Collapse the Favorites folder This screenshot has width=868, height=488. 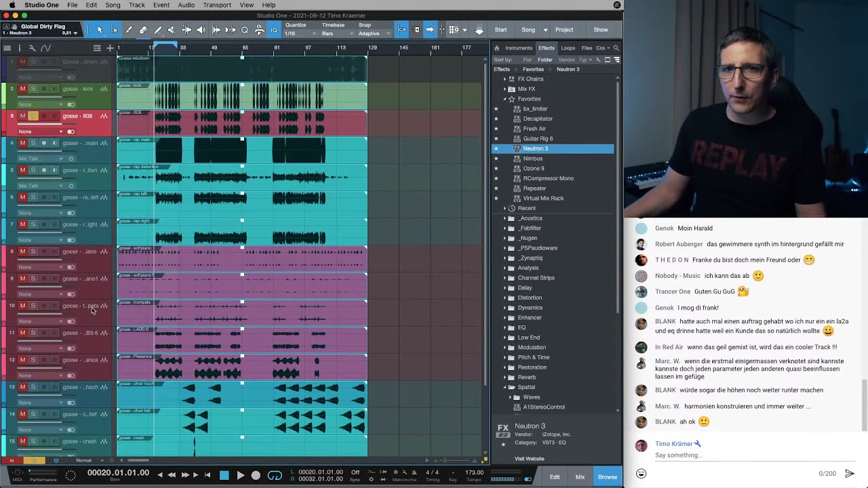(505, 99)
